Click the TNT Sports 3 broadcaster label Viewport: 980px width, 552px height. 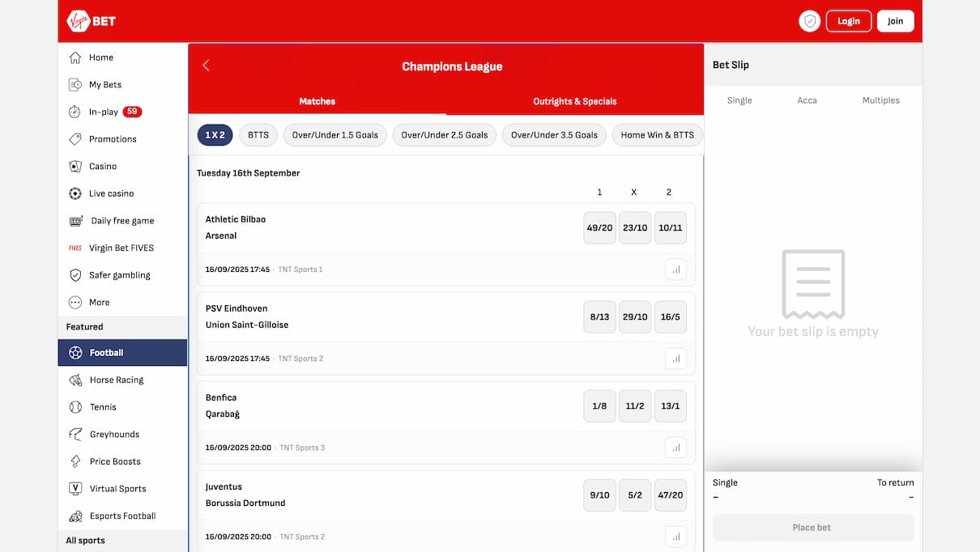[302, 448]
